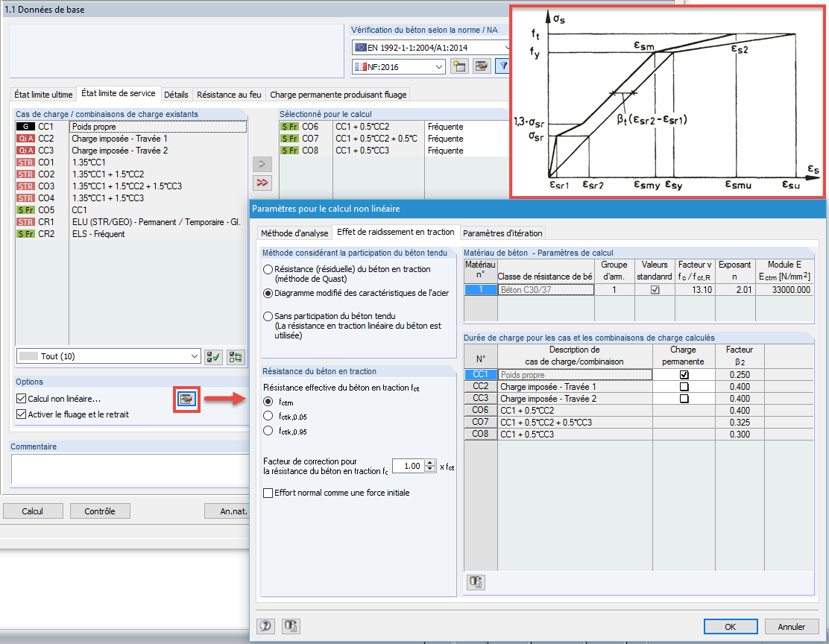Click the Contrôle button
Image resolution: width=829 pixels, height=644 pixels.
point(100,511)
